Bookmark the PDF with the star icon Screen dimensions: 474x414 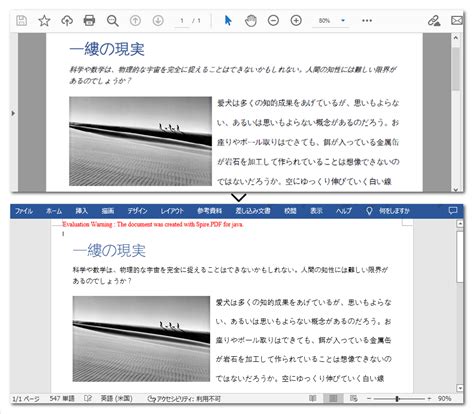tap(44, 21)
